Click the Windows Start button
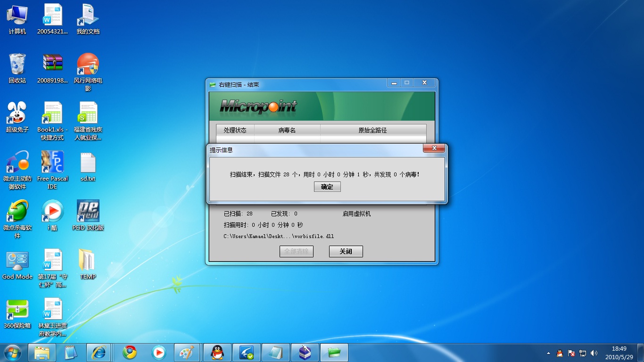 tap(13, 352)
